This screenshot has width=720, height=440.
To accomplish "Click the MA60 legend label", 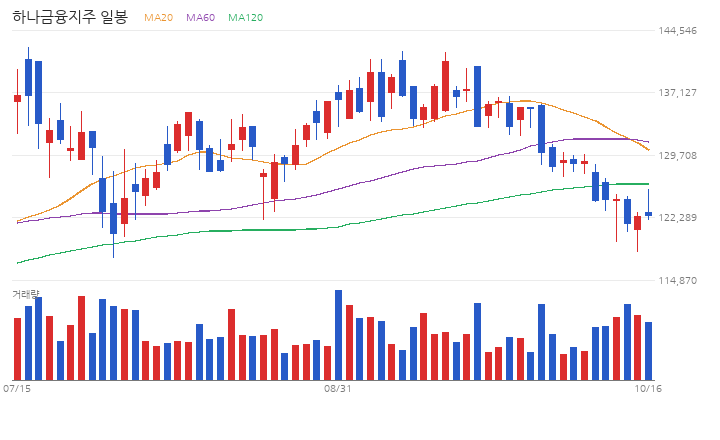I will pos(200,17).
